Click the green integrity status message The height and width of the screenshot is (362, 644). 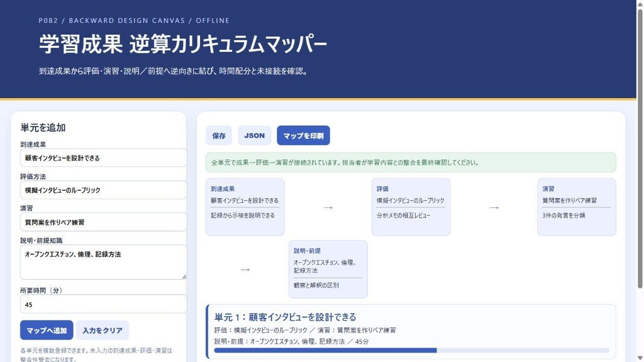coord(411,163)
